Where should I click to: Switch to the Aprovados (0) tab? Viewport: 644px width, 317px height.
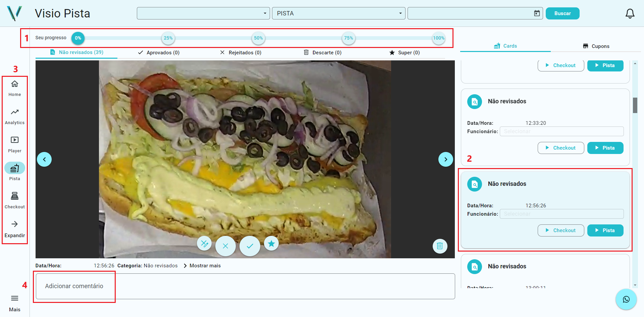159,53
